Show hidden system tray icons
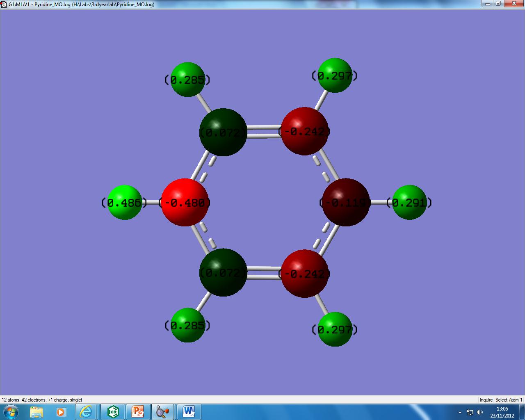The height and width of the screenshot is (420, 525). click(460, 412)
